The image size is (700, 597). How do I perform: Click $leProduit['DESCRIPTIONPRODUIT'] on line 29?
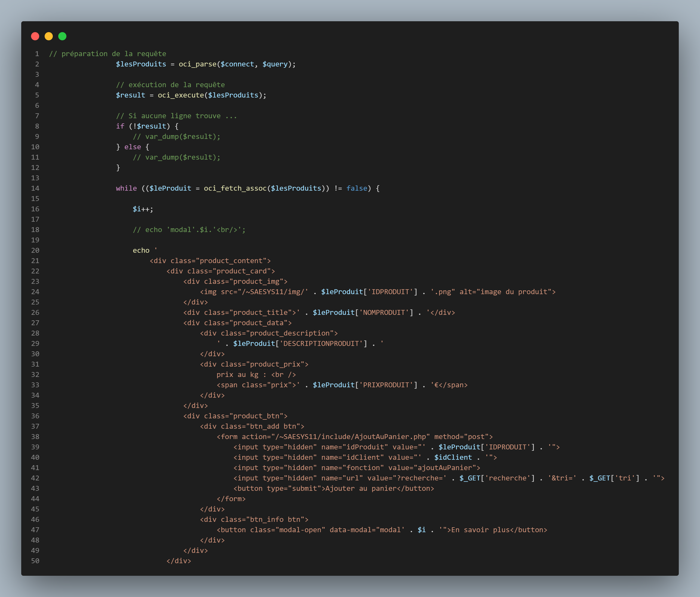pyautogui.click(x=300, y=344)
